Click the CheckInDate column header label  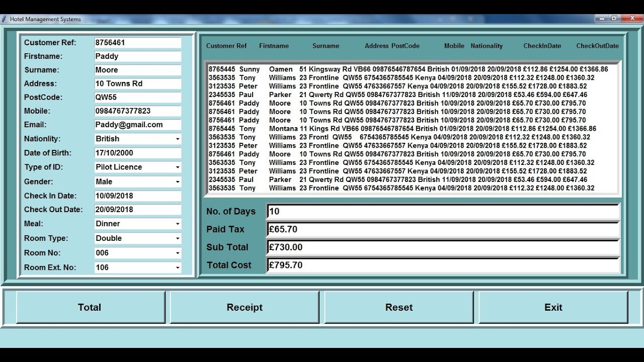point(542,46)
